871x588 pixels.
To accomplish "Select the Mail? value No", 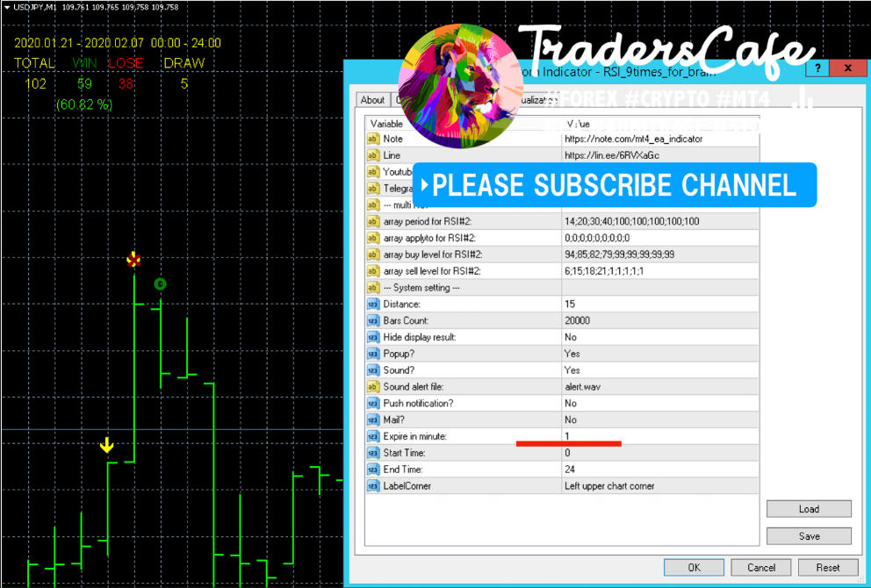I will [571, 419].
